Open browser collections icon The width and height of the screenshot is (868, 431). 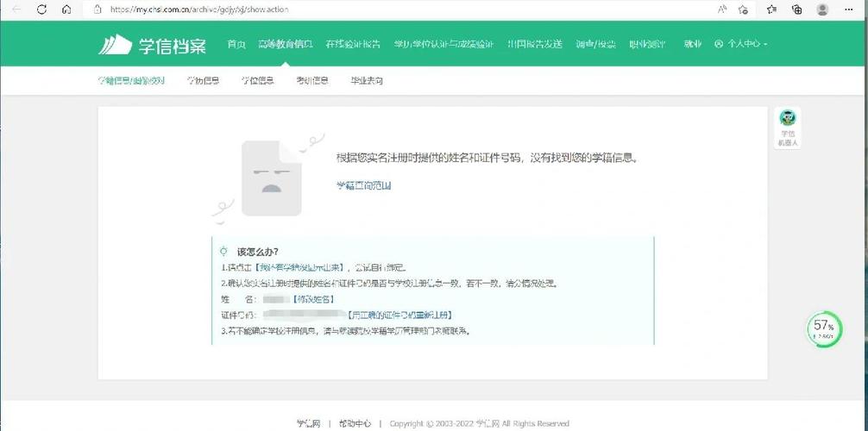tap(797, 9)
